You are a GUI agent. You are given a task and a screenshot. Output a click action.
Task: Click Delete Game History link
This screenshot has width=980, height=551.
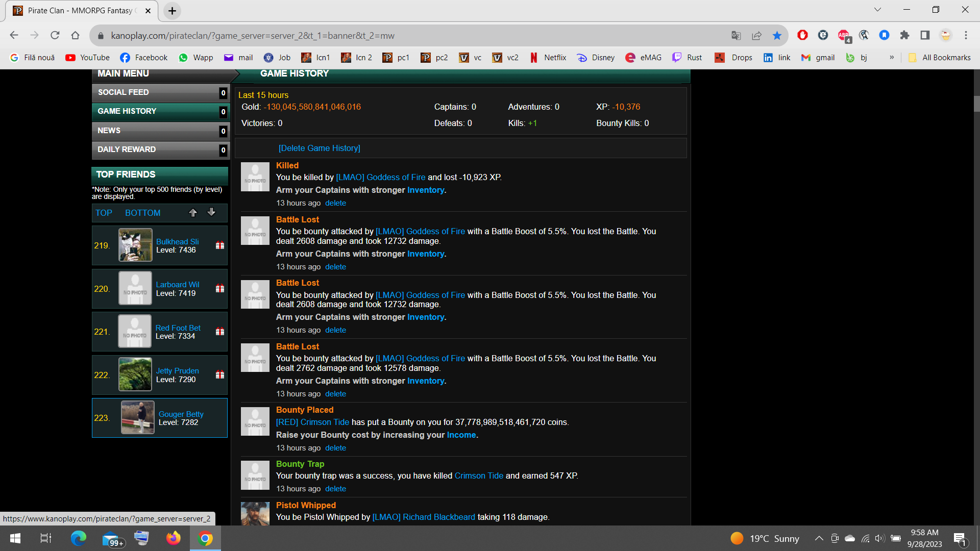319,148
